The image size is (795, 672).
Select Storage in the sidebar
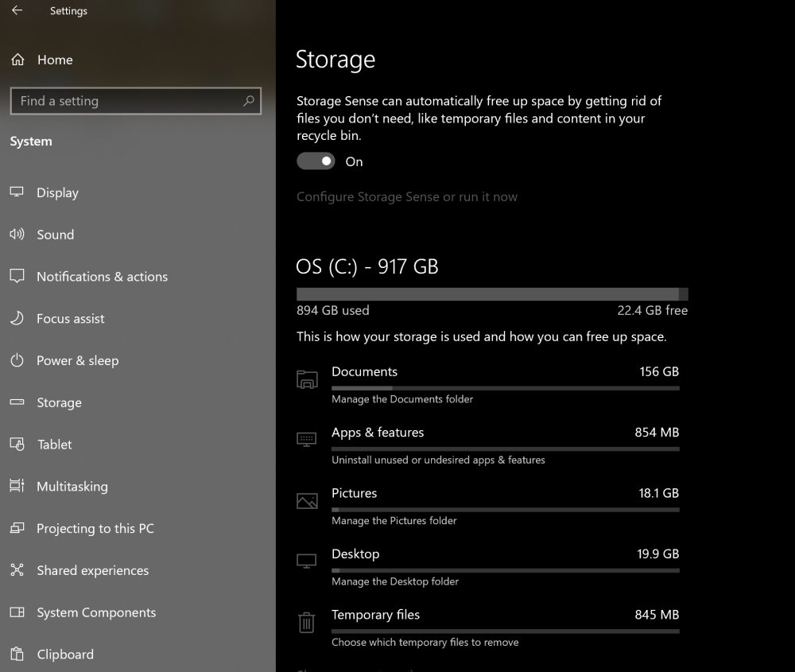[59, 403]
